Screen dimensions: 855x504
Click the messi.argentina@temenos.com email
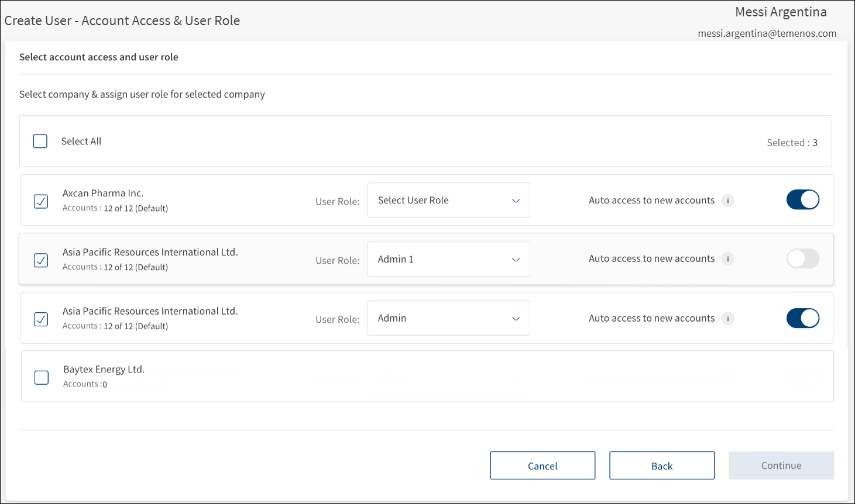click(767, 33)
